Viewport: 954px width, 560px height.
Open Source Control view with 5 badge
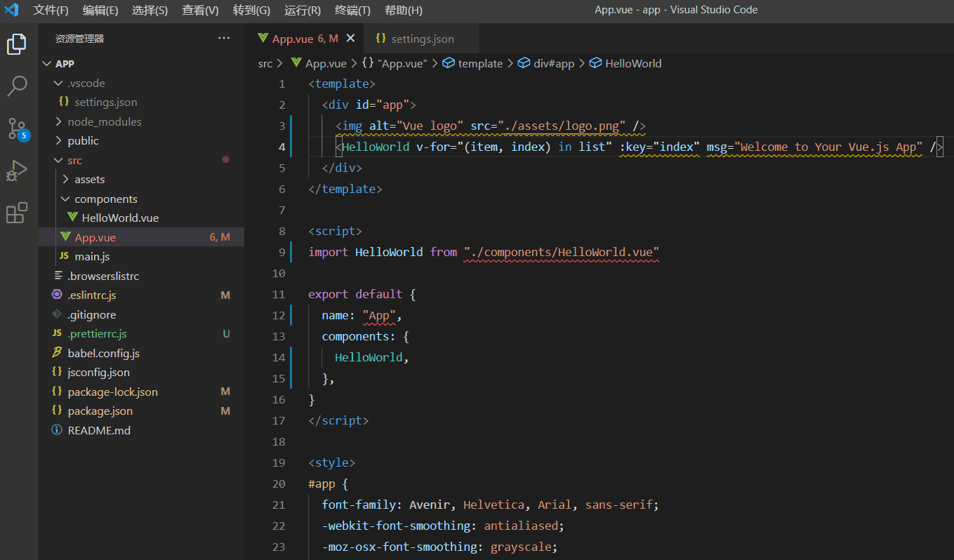click(x=18, y=129)
